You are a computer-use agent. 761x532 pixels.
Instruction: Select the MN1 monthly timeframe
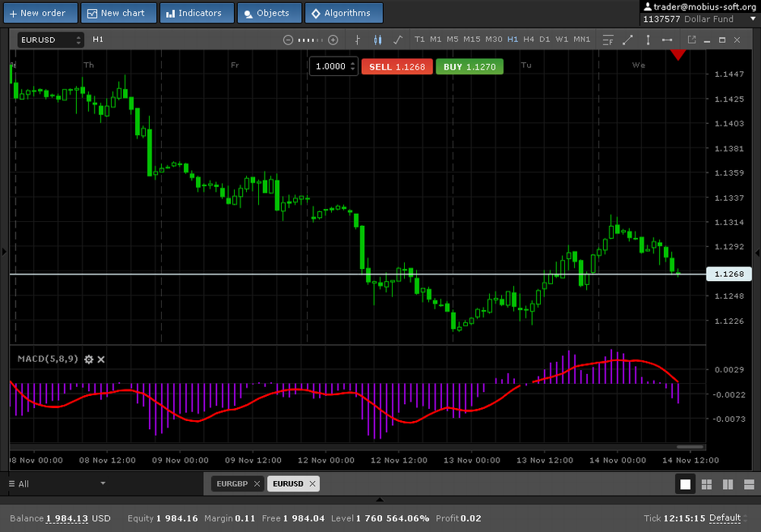point(582,40)
